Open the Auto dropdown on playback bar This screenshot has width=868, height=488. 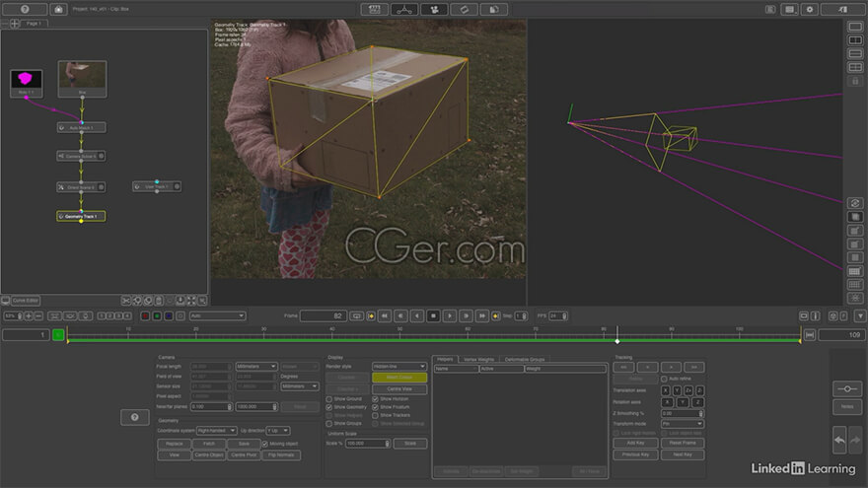click(217, 315)
